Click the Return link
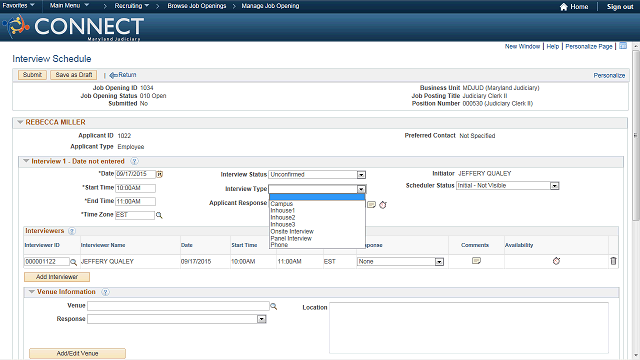 [123, 75]
